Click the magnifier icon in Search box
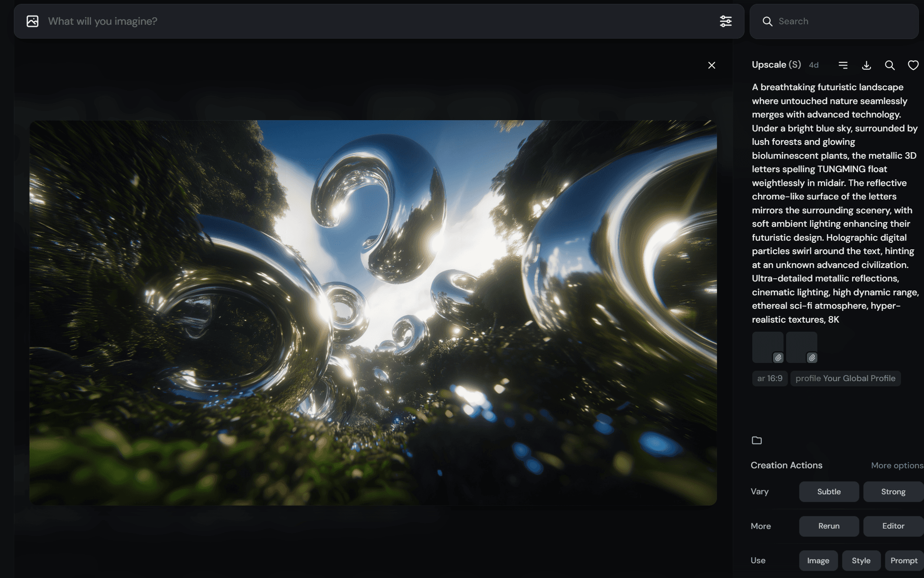 pos(767,21)
